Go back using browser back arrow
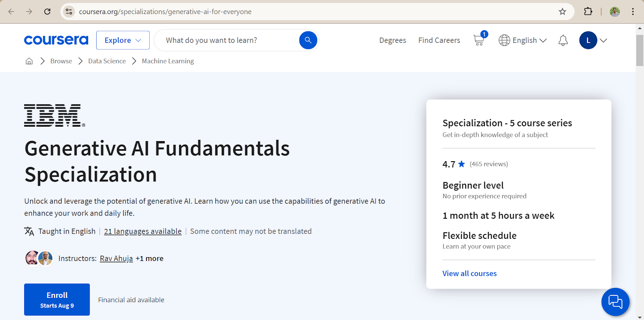The height and width of the screenshot is (320, 644). 11,12
